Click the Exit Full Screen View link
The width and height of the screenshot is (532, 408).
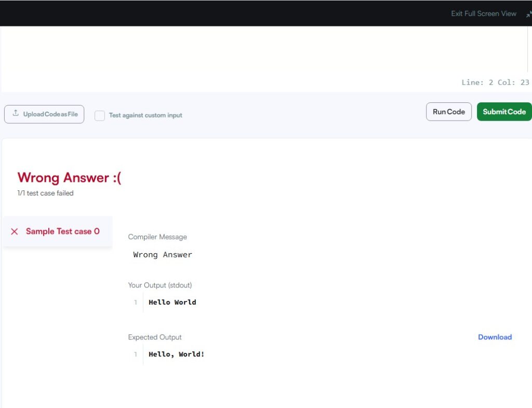pyautogui.click(x=483, y=14)
